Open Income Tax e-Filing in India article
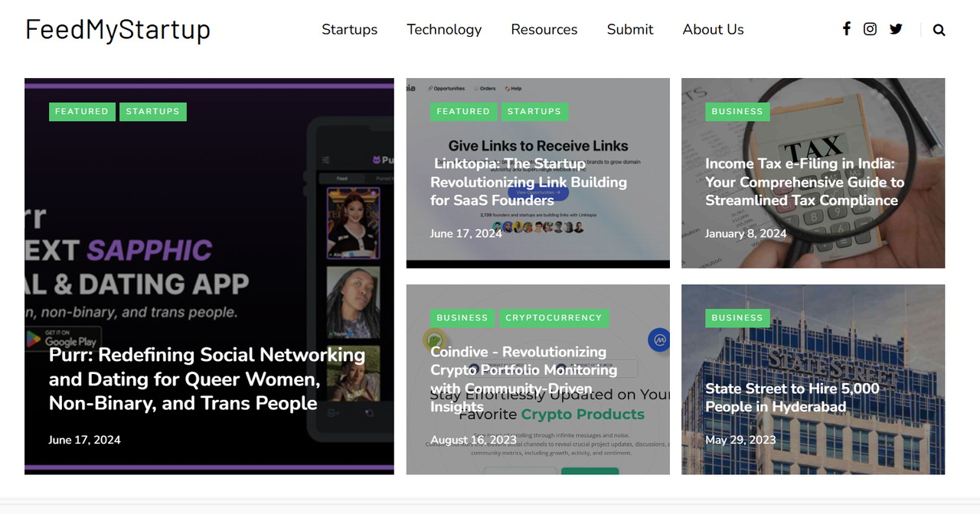Viewport: 980px width, 514px height. click(x=805, y=182)
